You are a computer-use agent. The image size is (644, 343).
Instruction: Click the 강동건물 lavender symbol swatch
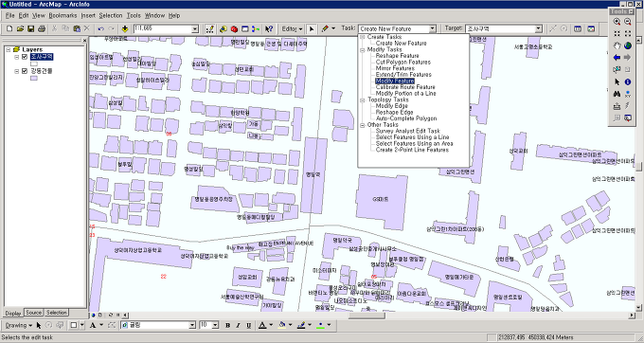tap(34, 78)
